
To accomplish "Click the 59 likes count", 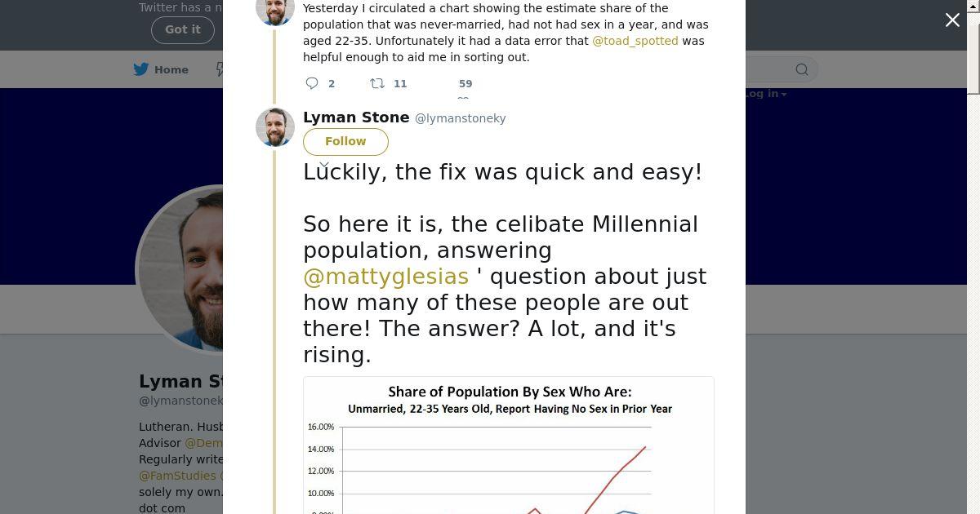I will (465, 83).
